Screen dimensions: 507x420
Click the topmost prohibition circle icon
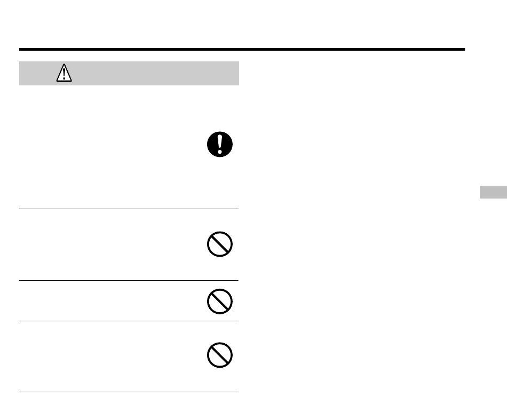click(x=220, y=244)
